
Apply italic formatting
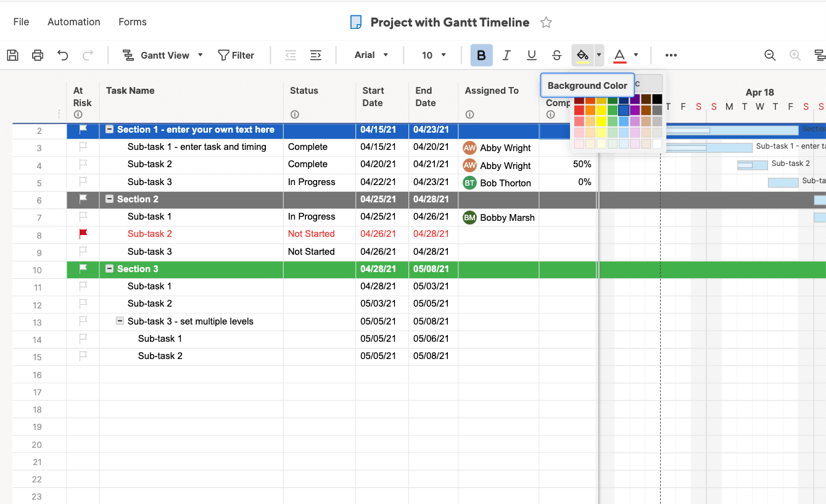(x=506, y=56)
